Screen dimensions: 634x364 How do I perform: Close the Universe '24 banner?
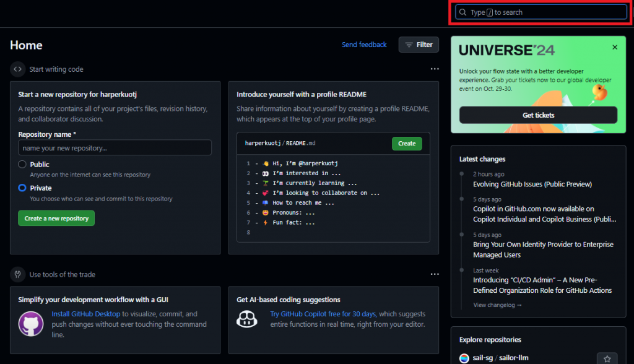tap(615, 47)
